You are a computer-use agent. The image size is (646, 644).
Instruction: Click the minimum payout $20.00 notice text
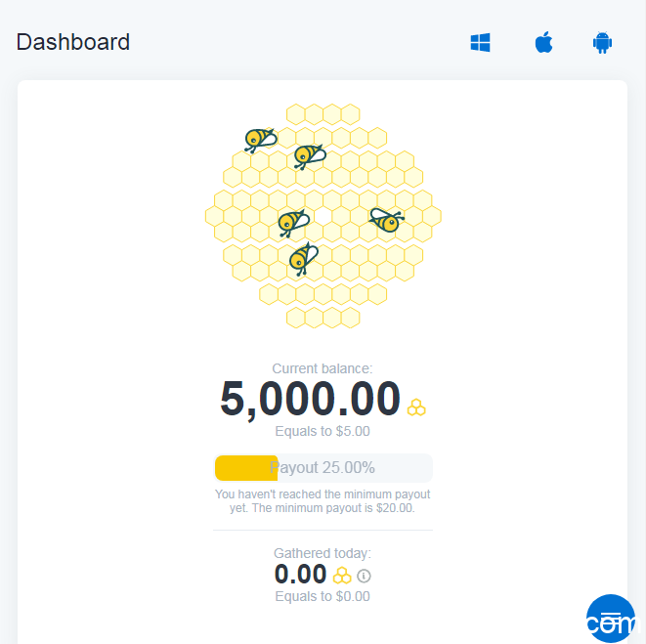(323, 501)
